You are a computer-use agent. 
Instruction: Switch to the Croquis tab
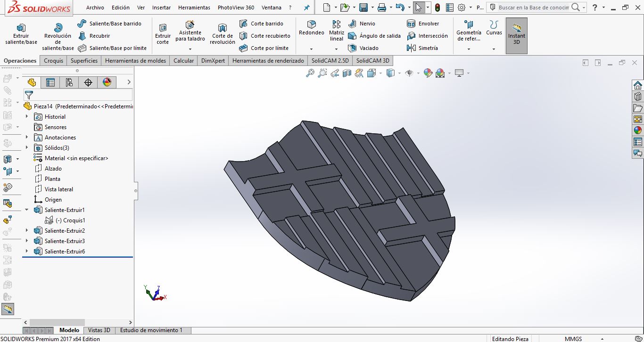pos(53,61)
